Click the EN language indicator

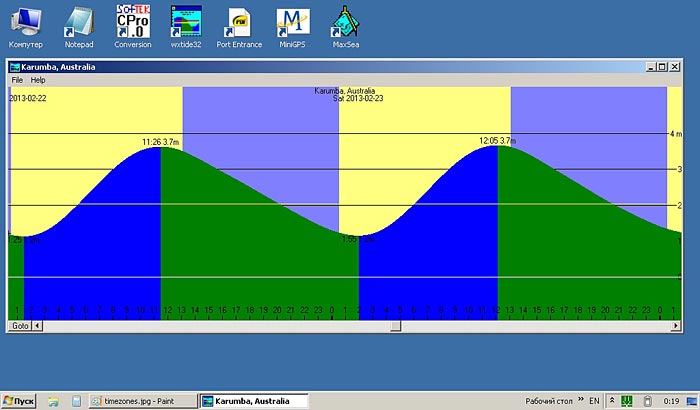pyautogui.click(x=594, y=401)
